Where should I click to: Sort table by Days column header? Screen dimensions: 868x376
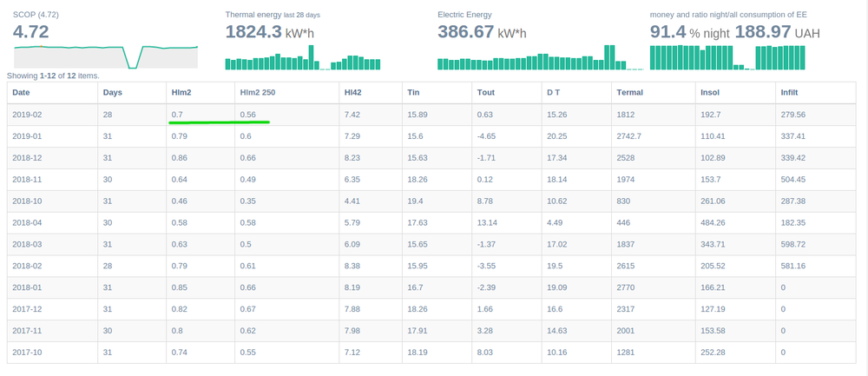coord(112,92)
